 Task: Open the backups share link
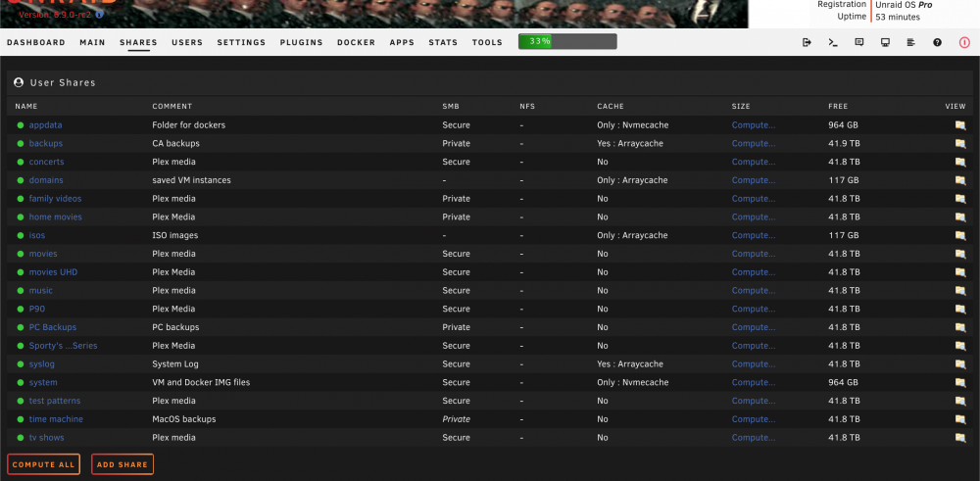[46, 144]
